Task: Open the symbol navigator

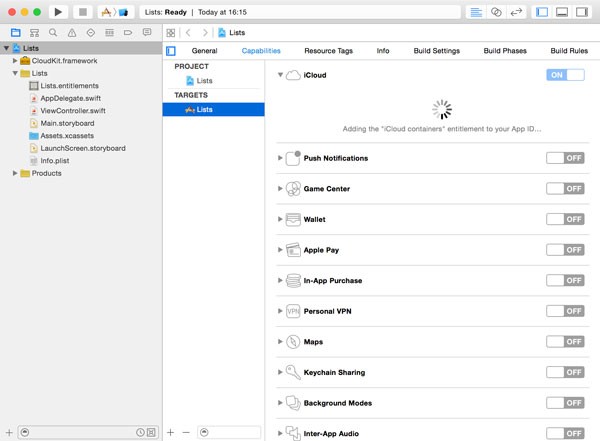Action: click(x=34, y=33)
